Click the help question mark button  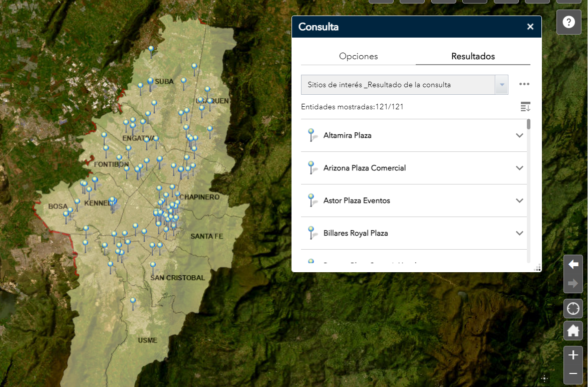coord(568,22)
